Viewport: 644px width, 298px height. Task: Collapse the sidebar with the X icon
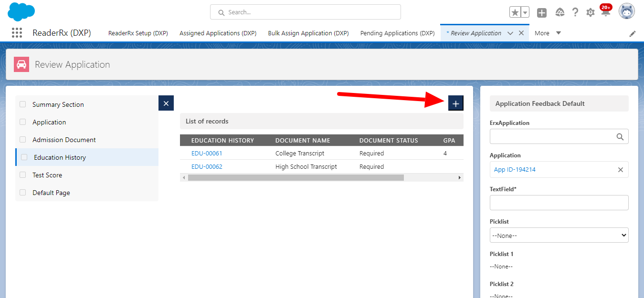(x=166, y=103)
